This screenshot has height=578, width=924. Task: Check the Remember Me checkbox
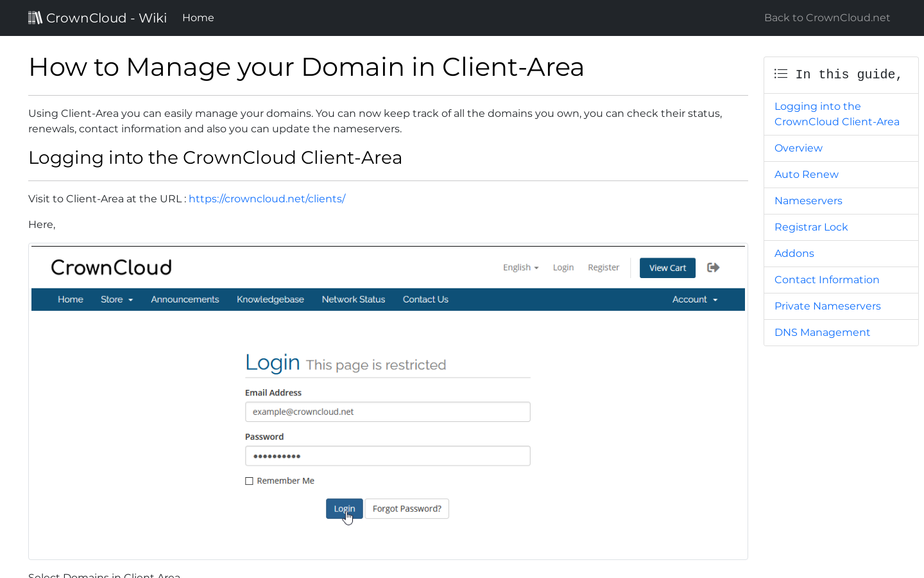[x=249, y=480]
